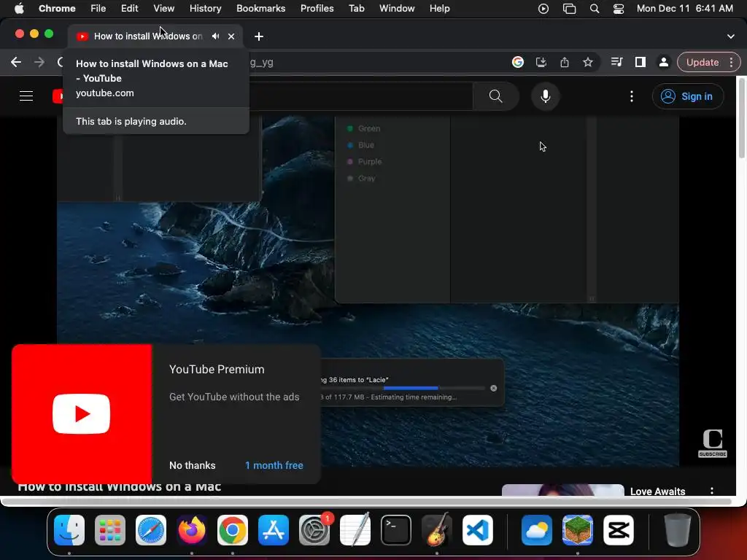
Task: Launch Safari from the Dock
Action: pyautogui.click(x=151, y=530)
